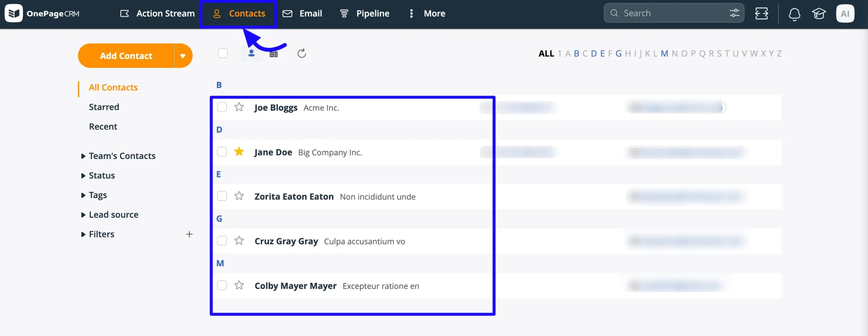Open the Add Contact dropdown arrow
Screen dimensions: 868x336
(183, 56)
